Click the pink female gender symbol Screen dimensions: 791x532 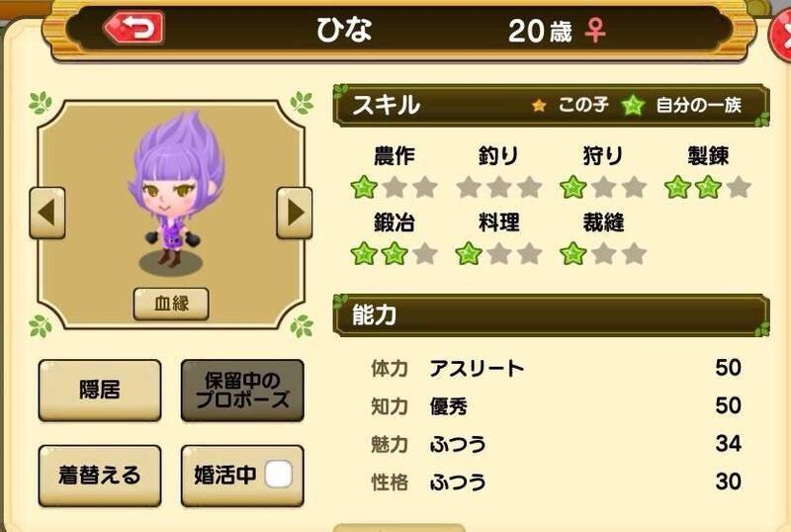coord(595,31)
